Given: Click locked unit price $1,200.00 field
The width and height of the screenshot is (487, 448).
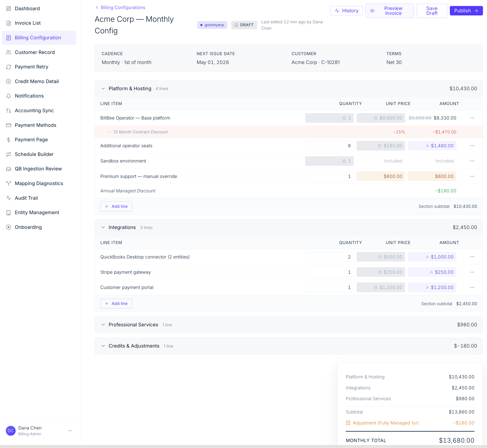Looking at the screenshot, I should 381,287.
